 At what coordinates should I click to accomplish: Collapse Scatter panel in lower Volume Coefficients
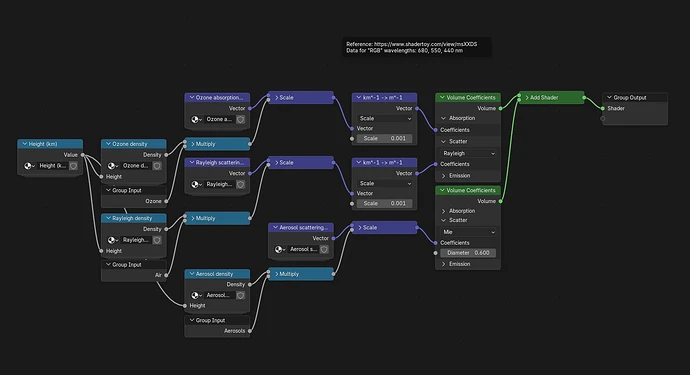(444, 220)
